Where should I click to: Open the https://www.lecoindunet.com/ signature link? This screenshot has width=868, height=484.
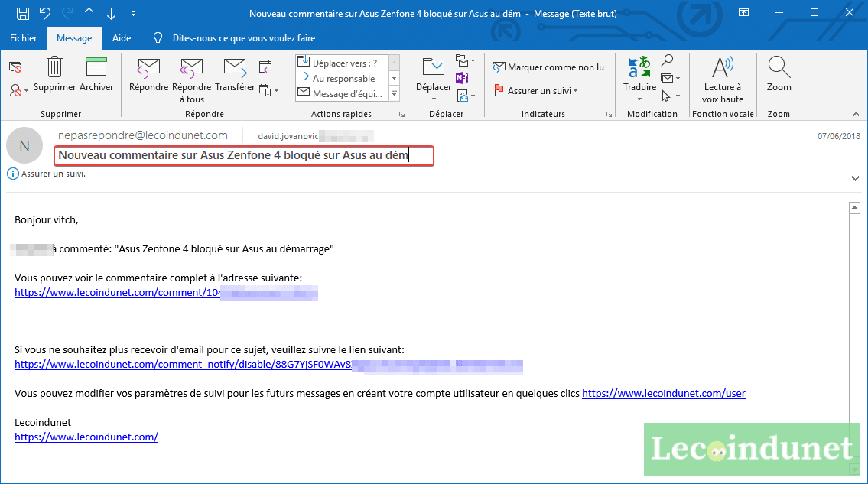click(x=86, y=437)
